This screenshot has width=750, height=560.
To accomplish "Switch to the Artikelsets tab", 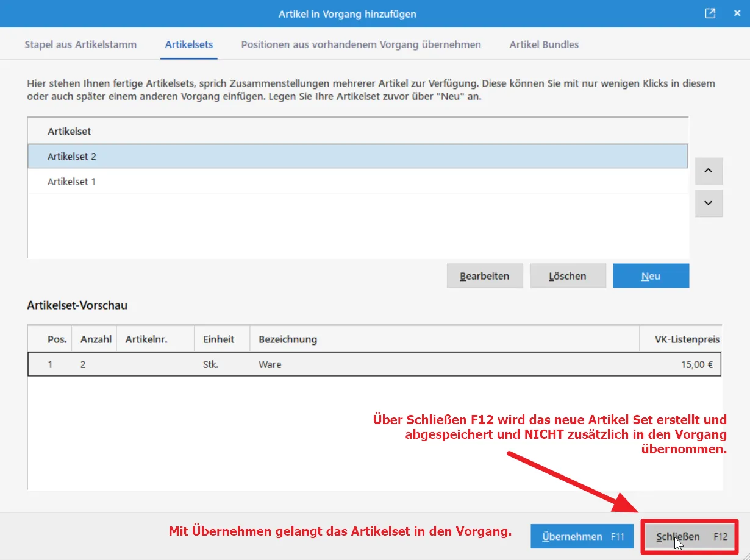I will click(189, 44).
